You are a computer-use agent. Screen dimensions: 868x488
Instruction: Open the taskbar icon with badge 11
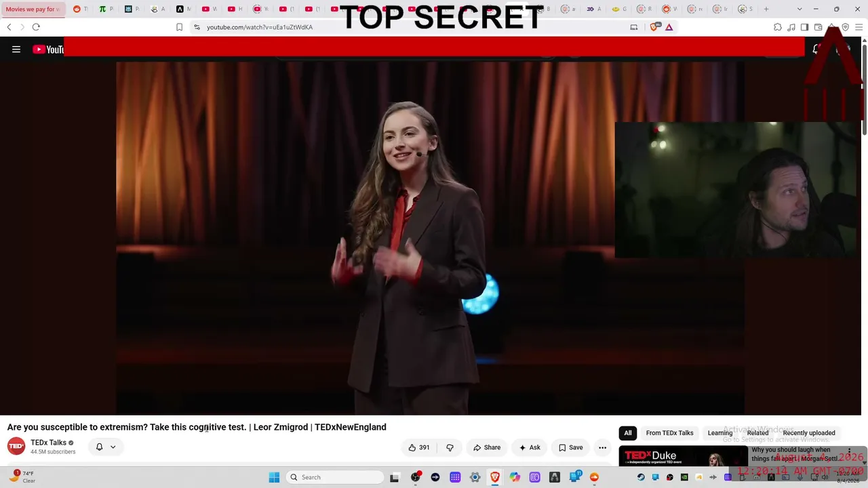575,477
